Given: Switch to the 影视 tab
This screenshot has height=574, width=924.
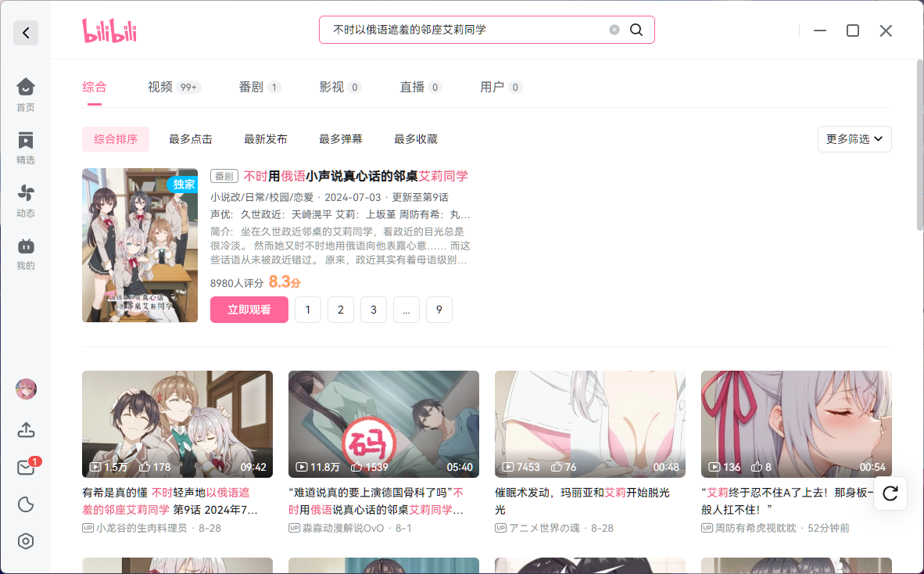Looking at the screenshot, I should click(x=340, y=88).
